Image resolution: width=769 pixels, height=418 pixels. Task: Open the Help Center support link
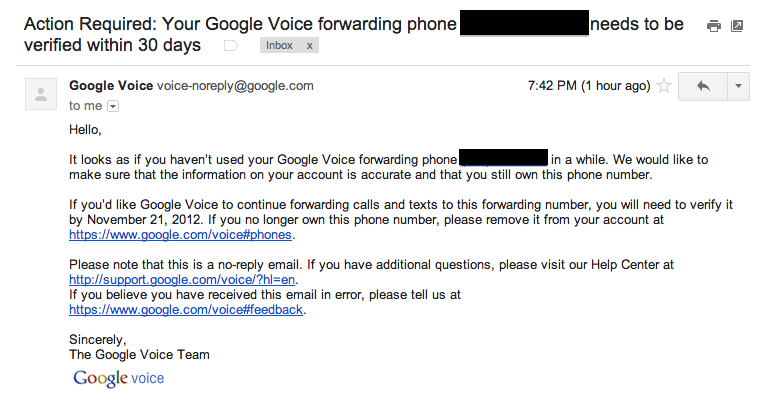click(183, 280)
